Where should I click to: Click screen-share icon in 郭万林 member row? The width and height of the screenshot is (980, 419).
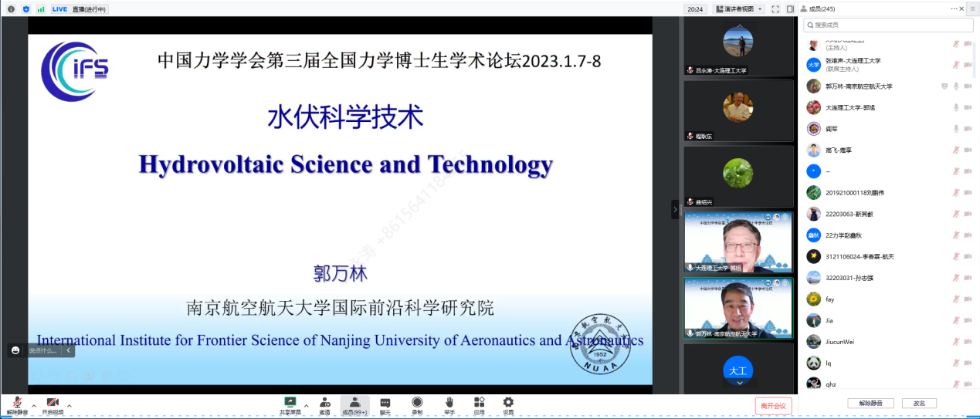[944, 86]
